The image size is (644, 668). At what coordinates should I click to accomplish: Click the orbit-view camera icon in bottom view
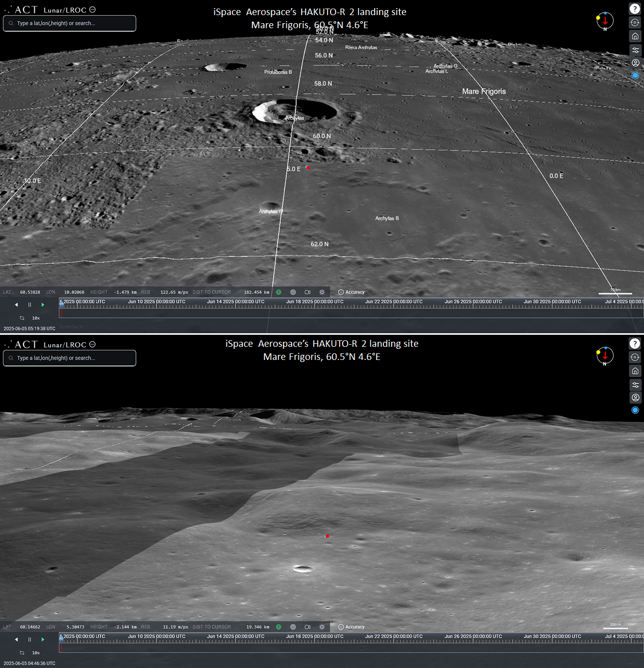tap(635, 357)
